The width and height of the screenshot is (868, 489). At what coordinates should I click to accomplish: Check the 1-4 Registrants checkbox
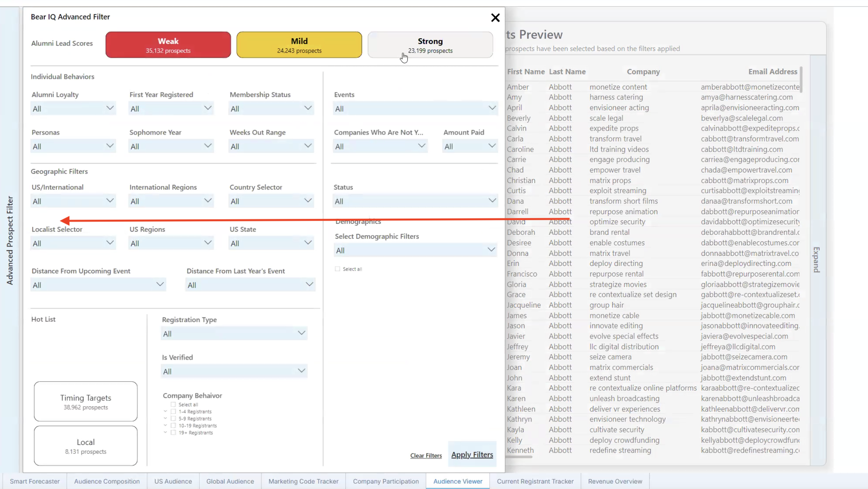pos(173,411)
